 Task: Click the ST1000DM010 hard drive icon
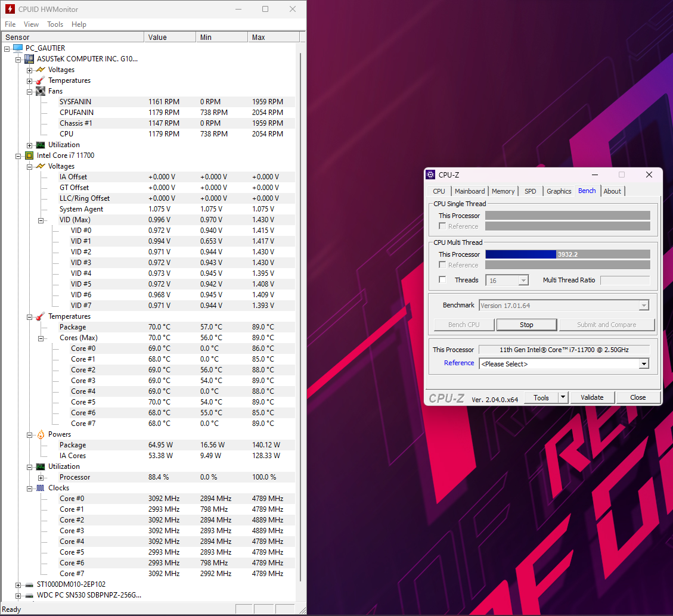[x=29, y=584]
